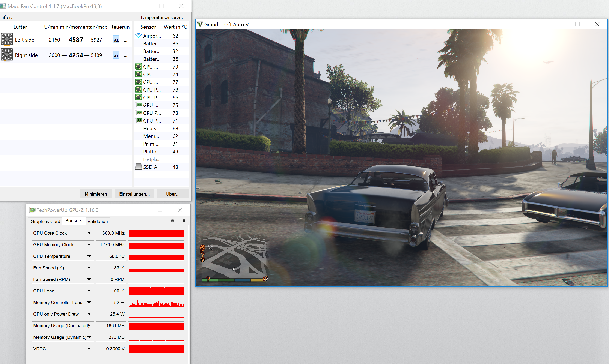609x364 pixels.
Task: Click the Left side fan icon
Action: tap(7, 39)
